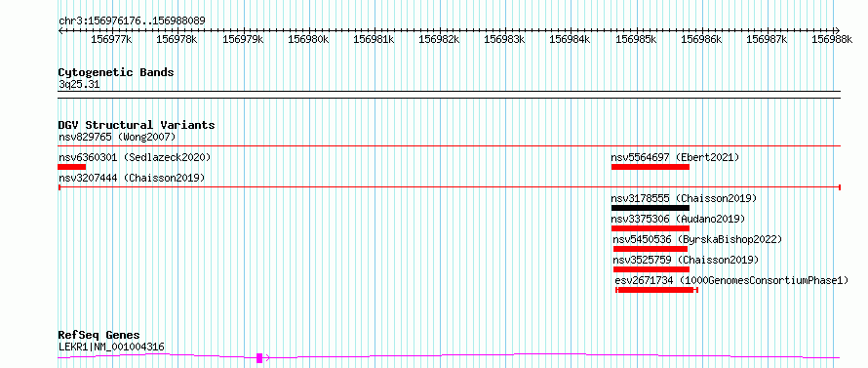Click the 156983k ruler label
868x368 pixels.
click(504, 39)
